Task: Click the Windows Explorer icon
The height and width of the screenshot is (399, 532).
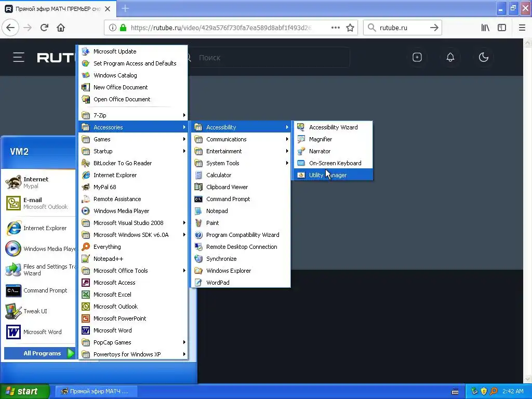Action: tap(198, 271)
